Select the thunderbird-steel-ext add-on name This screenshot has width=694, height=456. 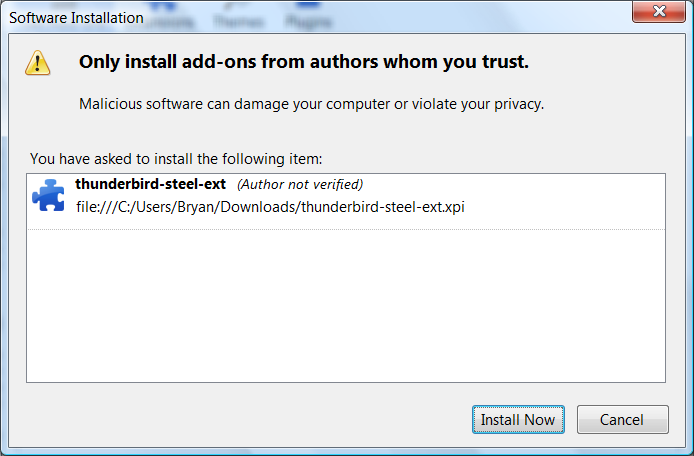151,184
